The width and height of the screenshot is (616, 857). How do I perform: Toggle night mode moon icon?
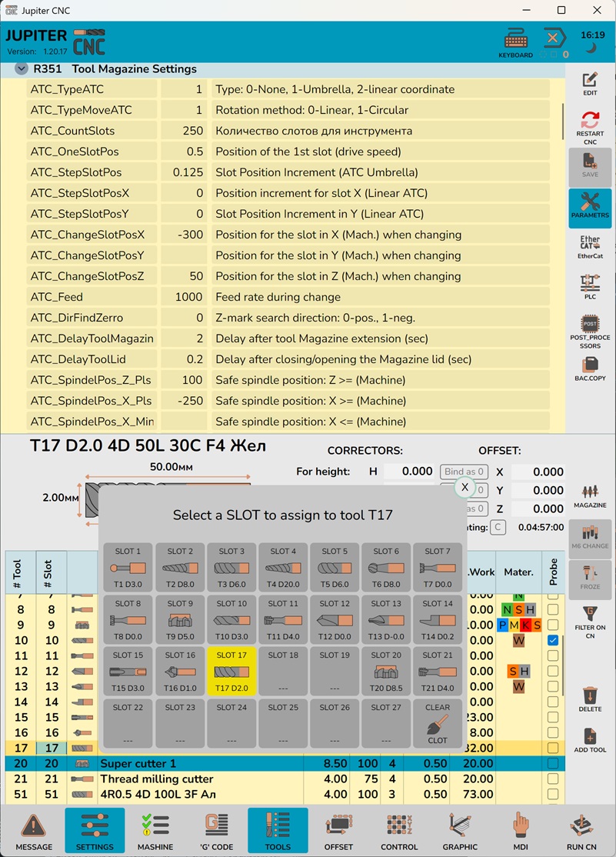point(591,49)
